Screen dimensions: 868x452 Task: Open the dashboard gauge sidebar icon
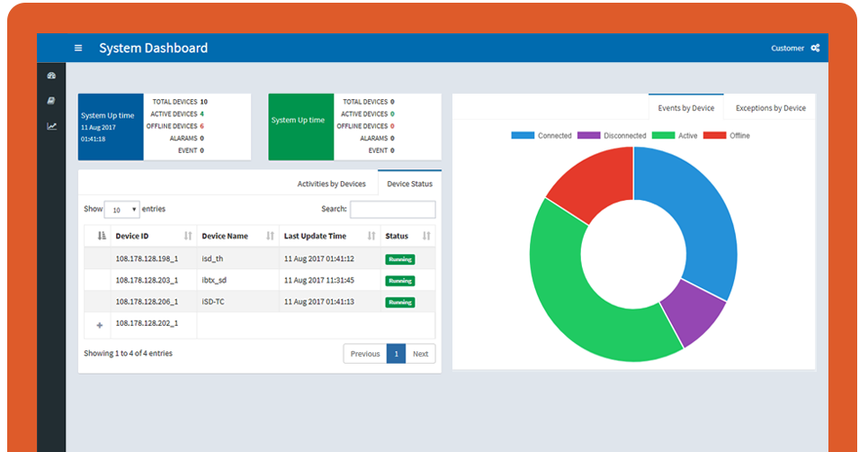pyautogui.click(x=51, y=76)
